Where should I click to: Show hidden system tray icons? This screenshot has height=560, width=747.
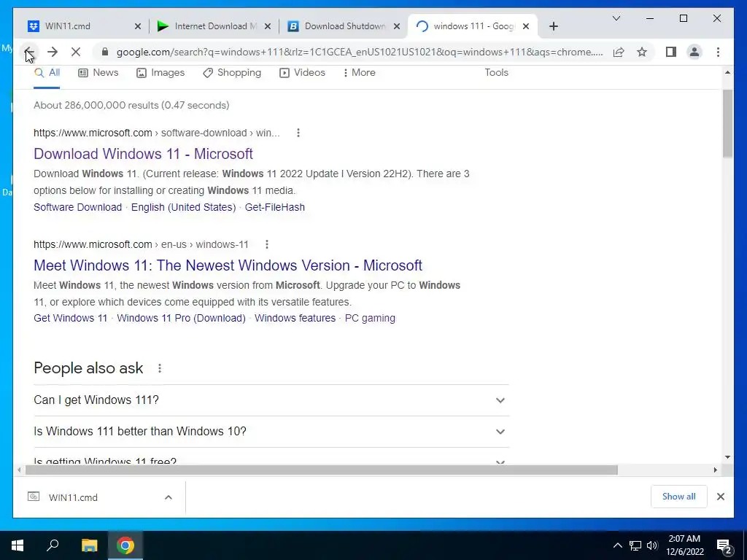click(617, 545)
